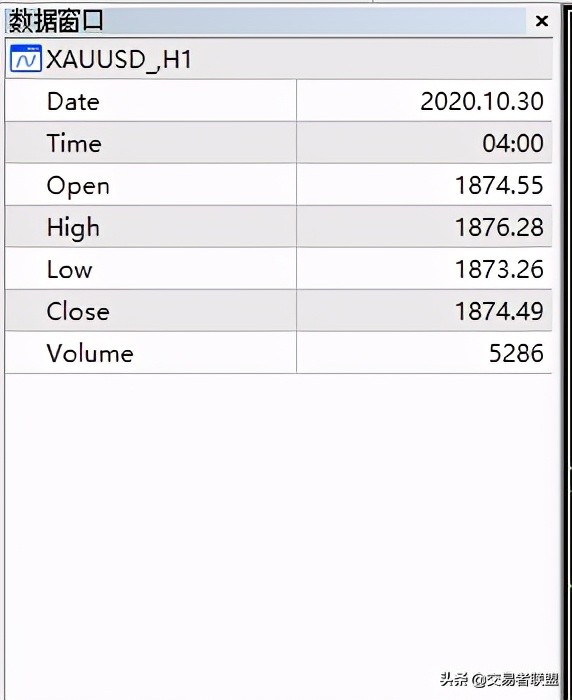Close the 数据窗口 data window panel
This screenshot has height=700, width=572.
(x=541, y=21)
